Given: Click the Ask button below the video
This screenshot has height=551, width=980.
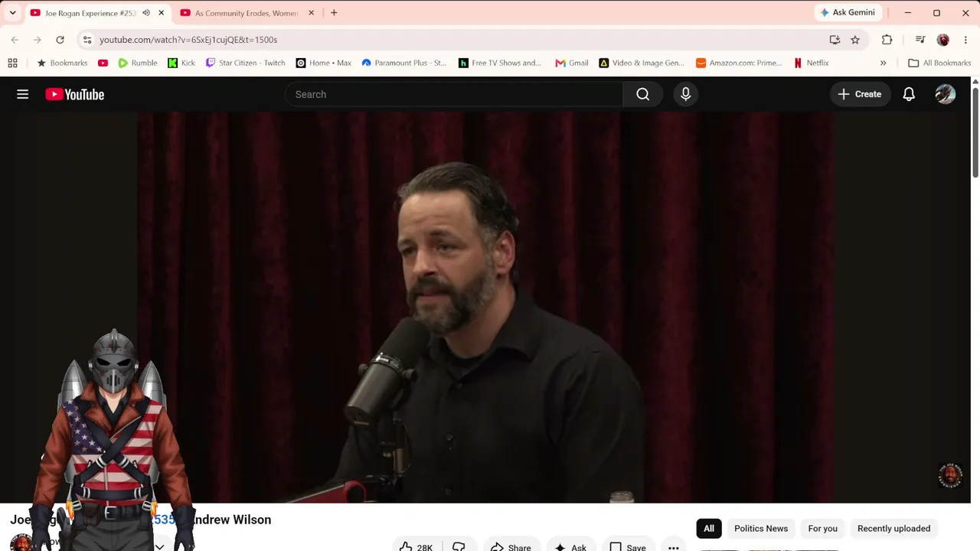Looking at the screenshot, I should click(x=570, y=546).
